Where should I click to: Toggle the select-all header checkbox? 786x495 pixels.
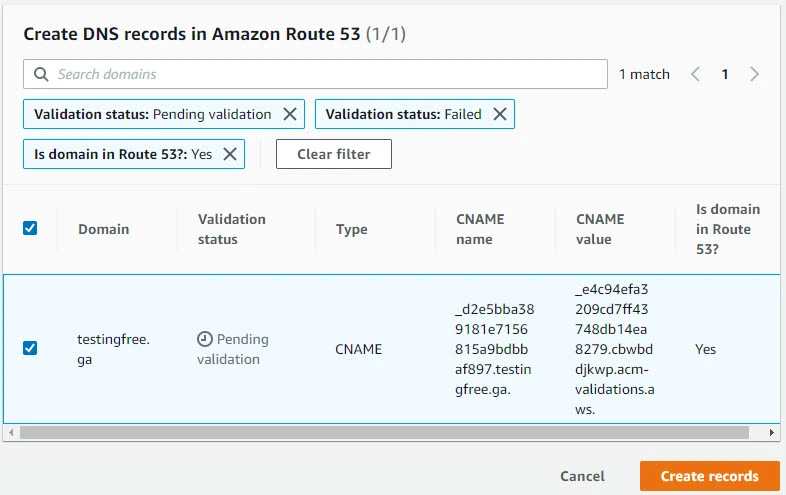click(x=30, y=228)
